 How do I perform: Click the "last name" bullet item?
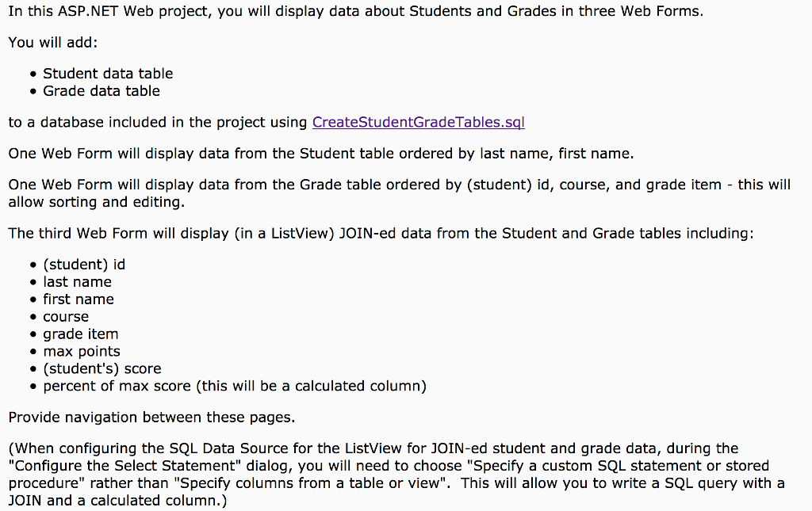pos(77,282)
